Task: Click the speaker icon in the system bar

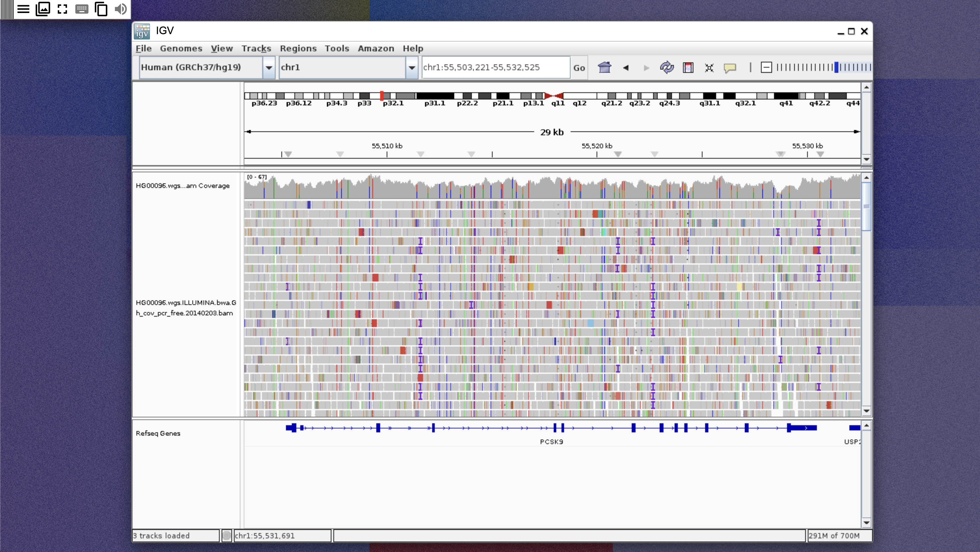Action: (121, 9)
